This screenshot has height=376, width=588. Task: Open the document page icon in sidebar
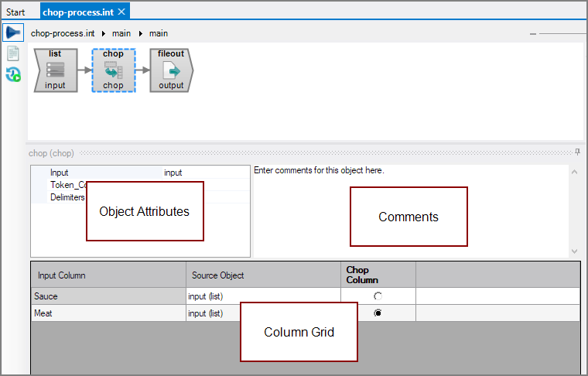(13, 53)
